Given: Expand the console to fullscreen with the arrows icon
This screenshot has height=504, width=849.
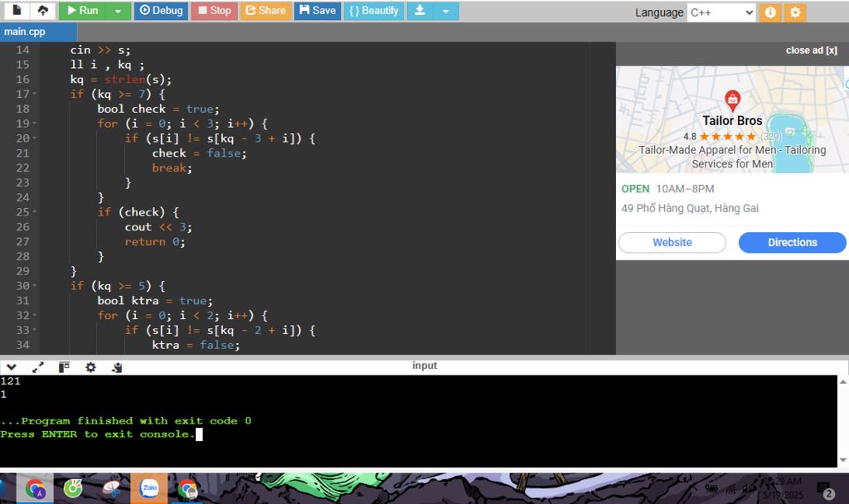Looking at the screenshot, I should point(38,367).
